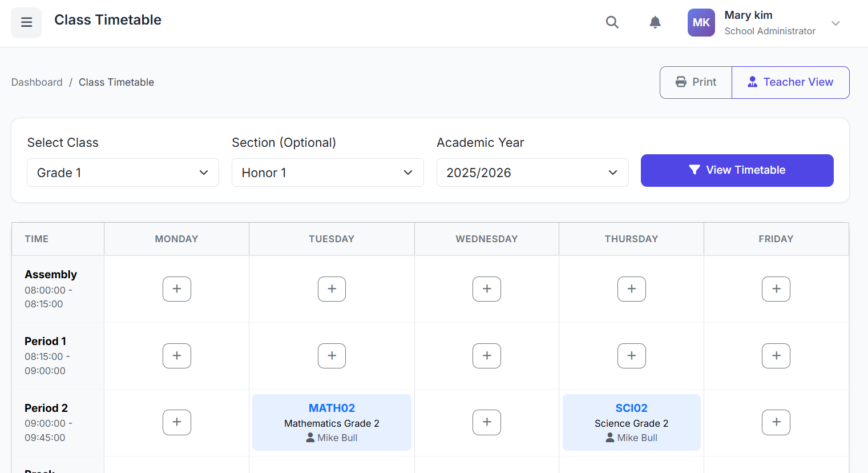
Task: Open the SCI02 Thursday class entry
Action: pos(631,422)
